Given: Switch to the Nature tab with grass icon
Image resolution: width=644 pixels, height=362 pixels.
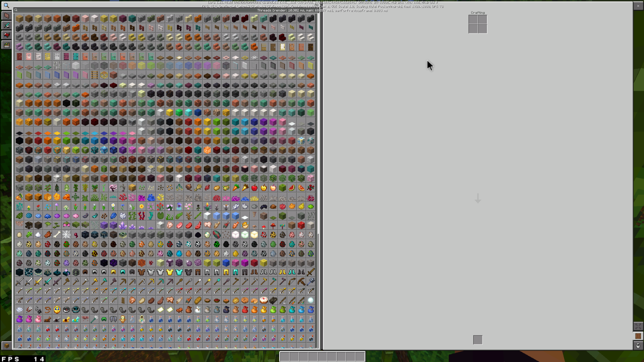Looking at the screenshot, I should tap(6, 45).
